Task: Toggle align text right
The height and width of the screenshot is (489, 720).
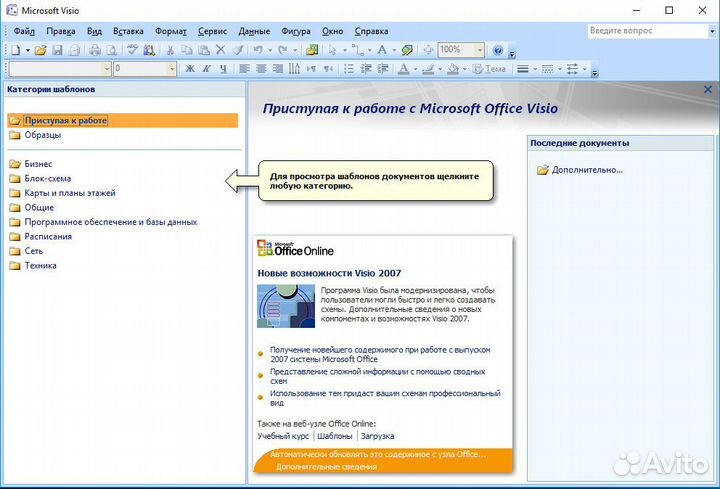Action: click(278, 69)
